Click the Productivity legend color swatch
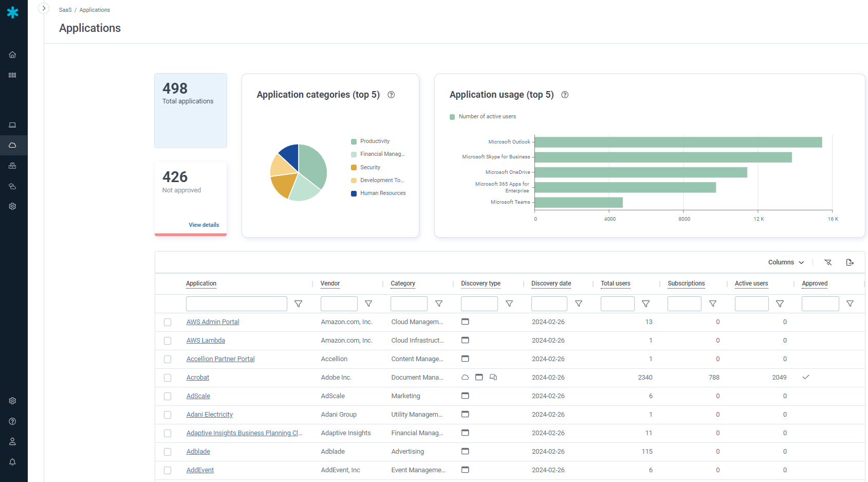The height and width of the screenshot is (482, 868). pos(354,141)
